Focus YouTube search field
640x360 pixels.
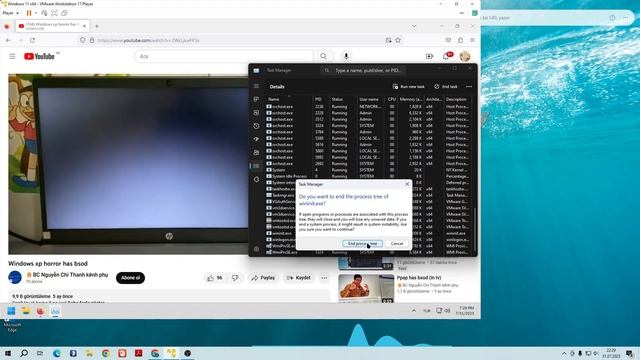point(224,56)
